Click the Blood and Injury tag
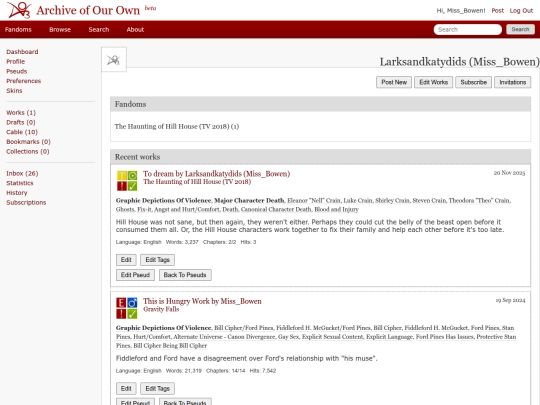 (x=336, y=209)
